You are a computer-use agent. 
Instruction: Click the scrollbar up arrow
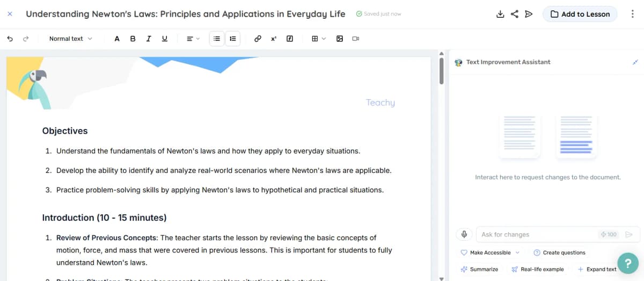click(x=442, y=53)
